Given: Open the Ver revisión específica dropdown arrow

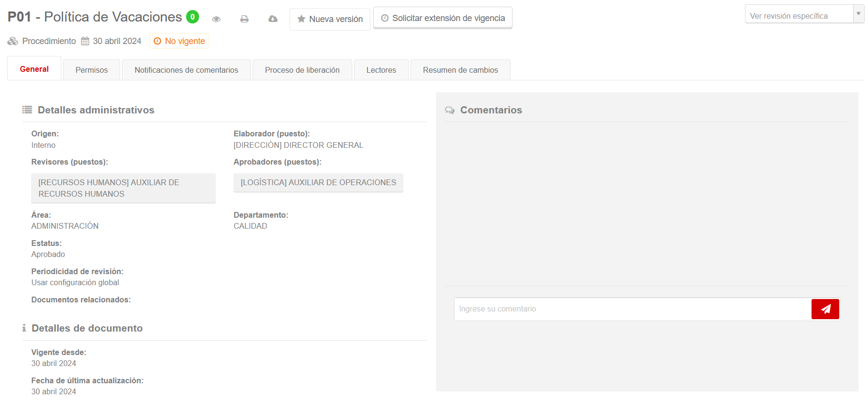Looking at the screenshot, I should (858, 14).
